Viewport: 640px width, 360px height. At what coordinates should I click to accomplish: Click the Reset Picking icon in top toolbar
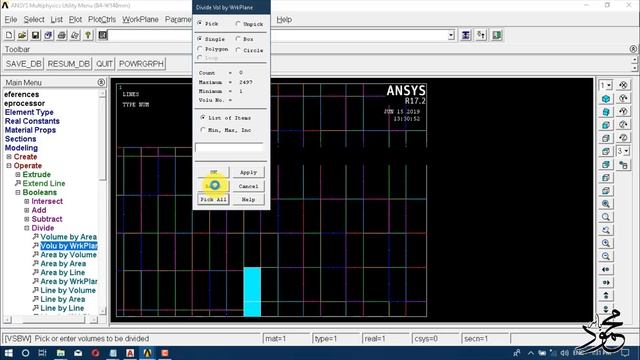(481, 35)
